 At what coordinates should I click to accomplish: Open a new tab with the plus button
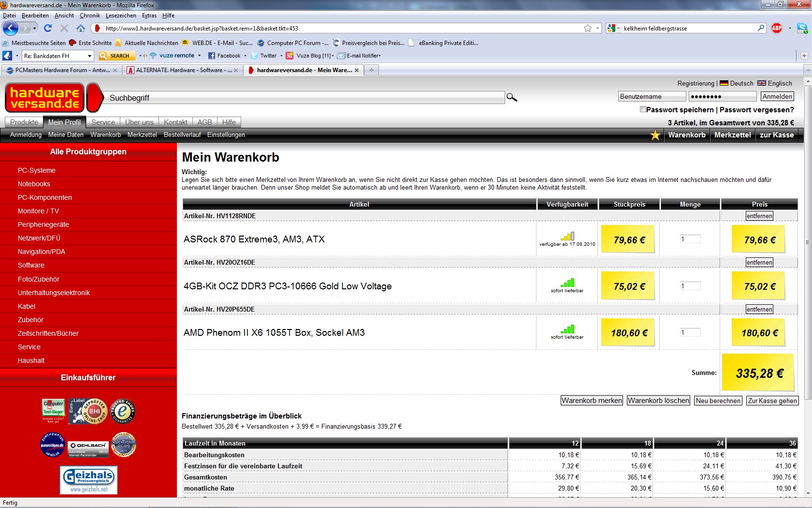click(372, 70)
